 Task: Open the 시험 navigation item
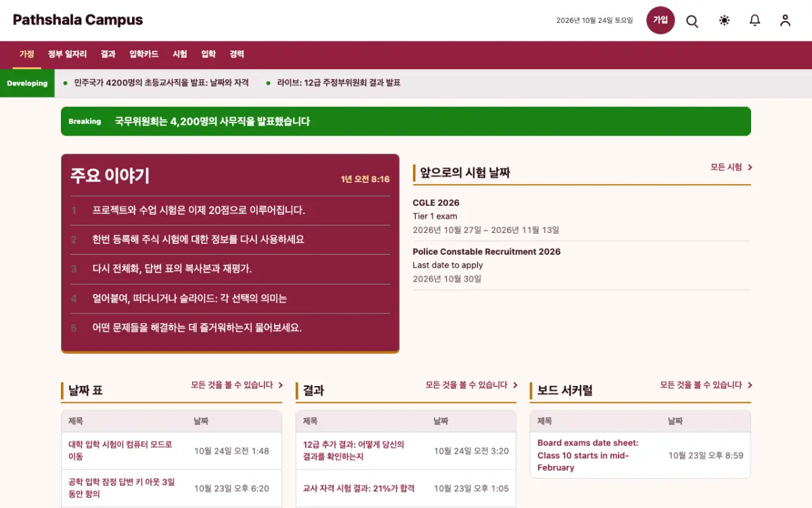click(x=180, y=54)
